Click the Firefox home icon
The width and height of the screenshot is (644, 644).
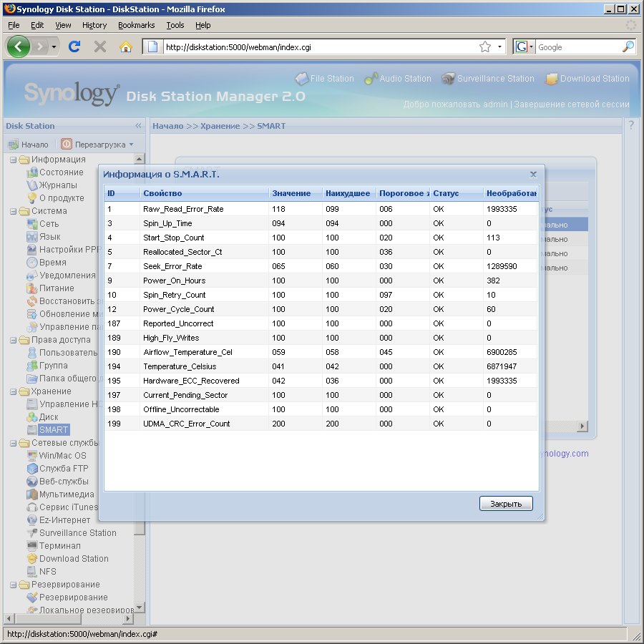[x=125, y=47]
